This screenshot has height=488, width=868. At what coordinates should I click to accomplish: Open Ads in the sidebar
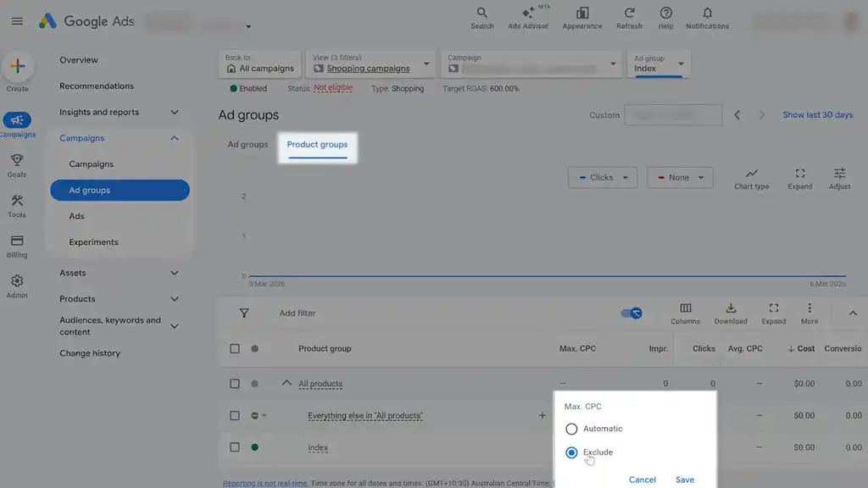[x=76, y=216]
